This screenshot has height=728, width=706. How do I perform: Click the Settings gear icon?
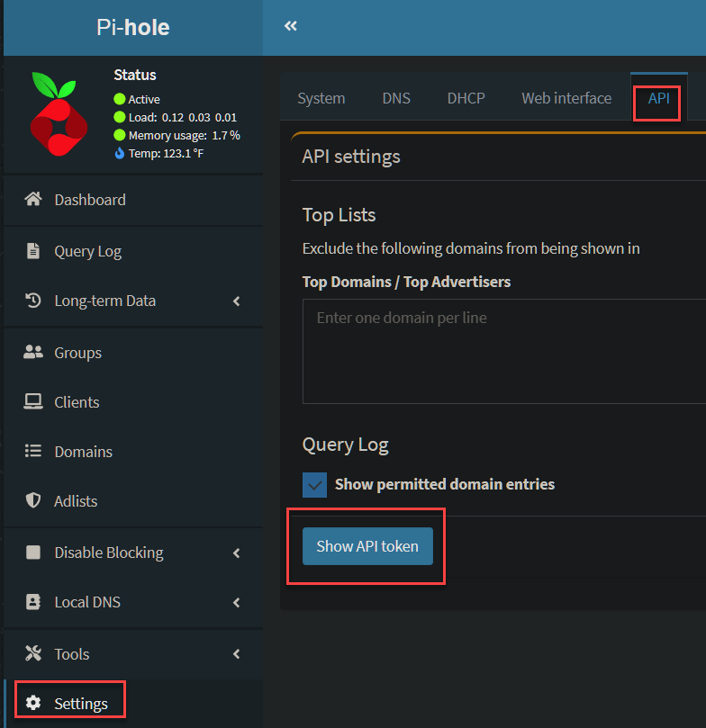click(33, 703)
